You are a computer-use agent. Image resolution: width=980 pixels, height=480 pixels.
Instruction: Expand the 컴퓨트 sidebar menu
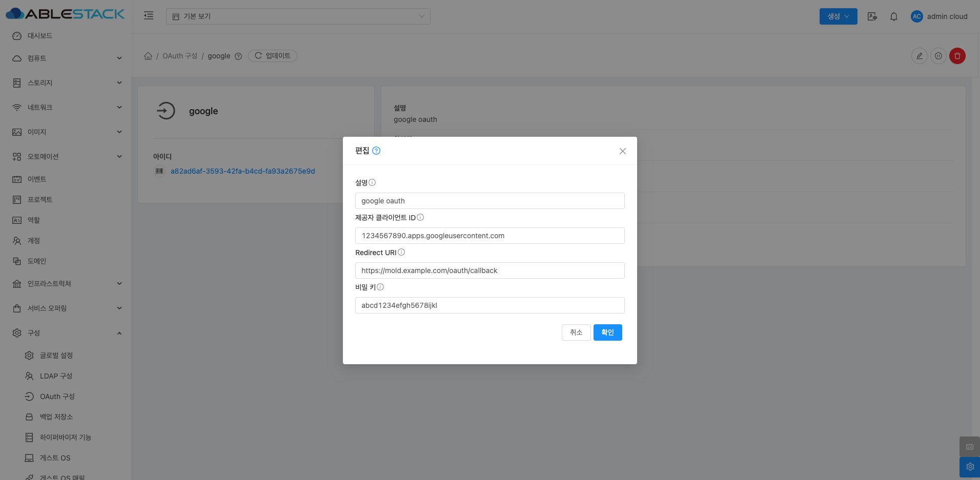67,58
